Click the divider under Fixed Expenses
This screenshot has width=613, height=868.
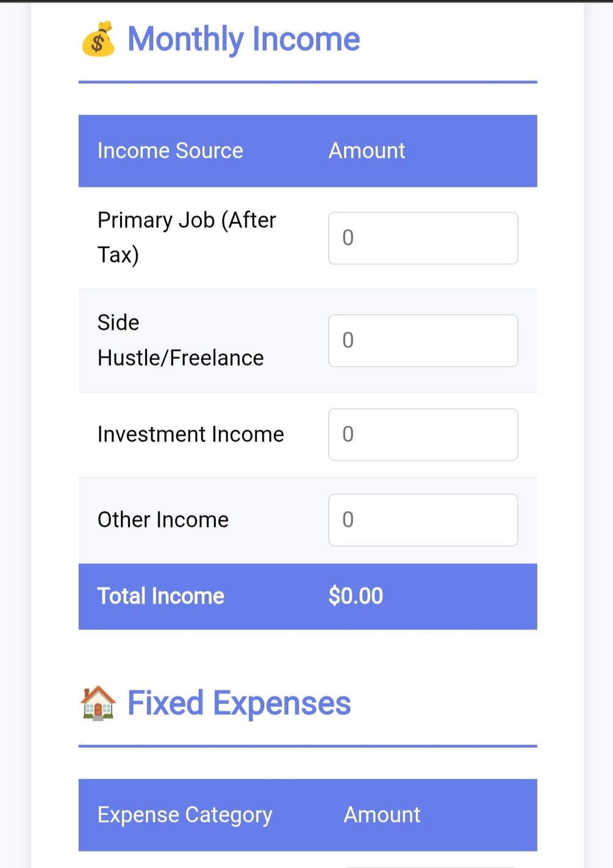(307, 746)
